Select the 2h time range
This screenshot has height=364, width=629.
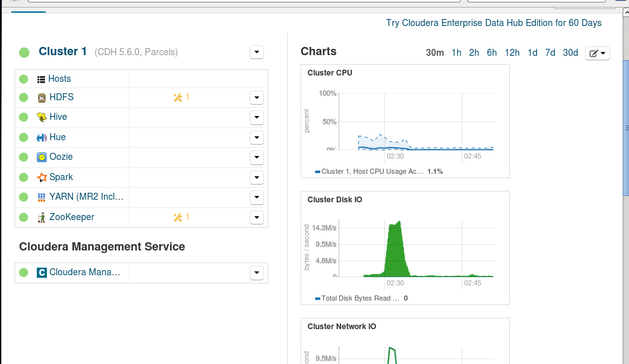474,53
